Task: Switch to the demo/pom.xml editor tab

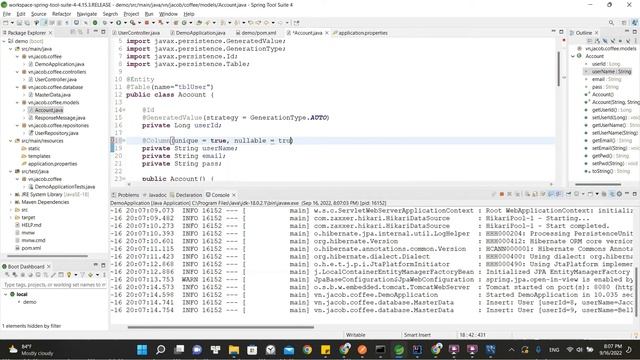Action: (256, 33)
